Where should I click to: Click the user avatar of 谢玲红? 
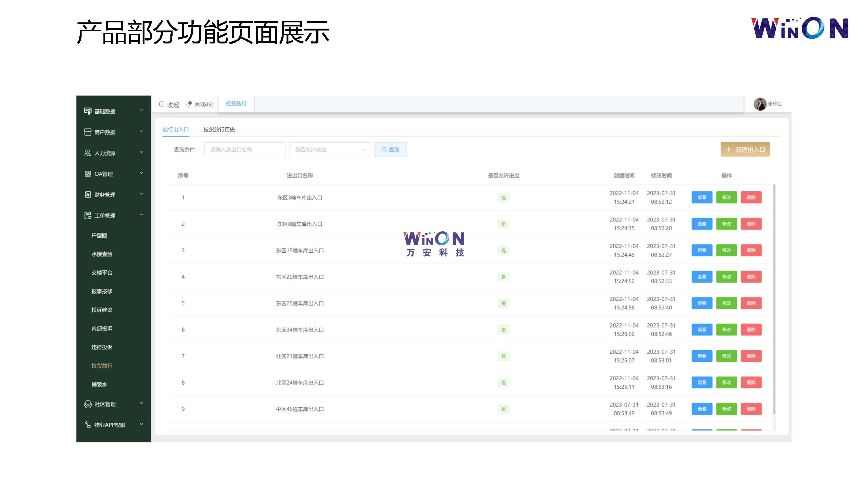click(760, 104)
